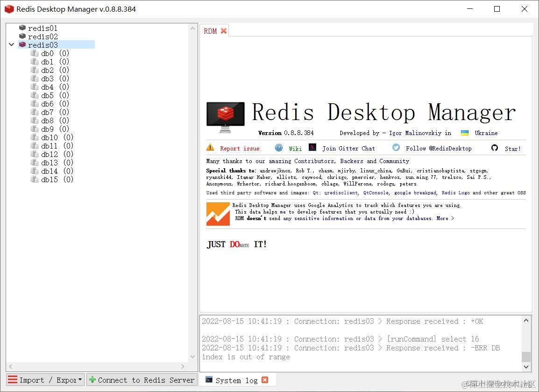Screen dimensions: 539x392
Task: Open the Wiki link
Action: [x=295, y=149]
